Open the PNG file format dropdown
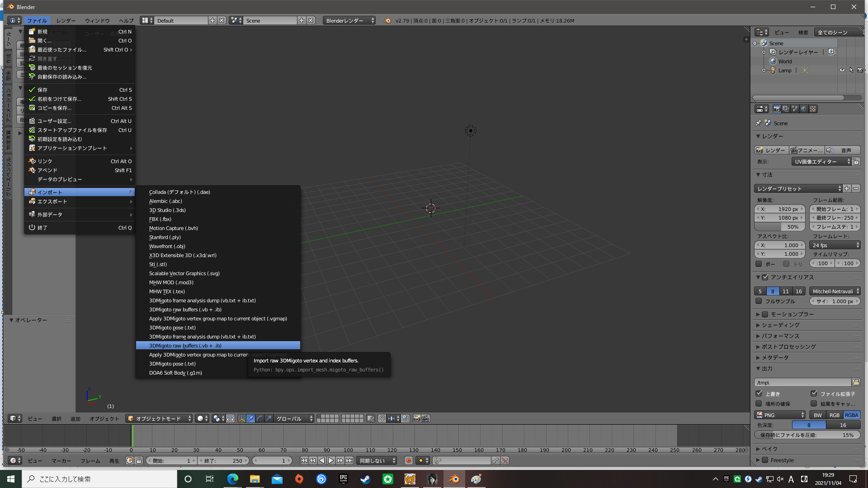This screenshot has height=488, width=868. 780,415
